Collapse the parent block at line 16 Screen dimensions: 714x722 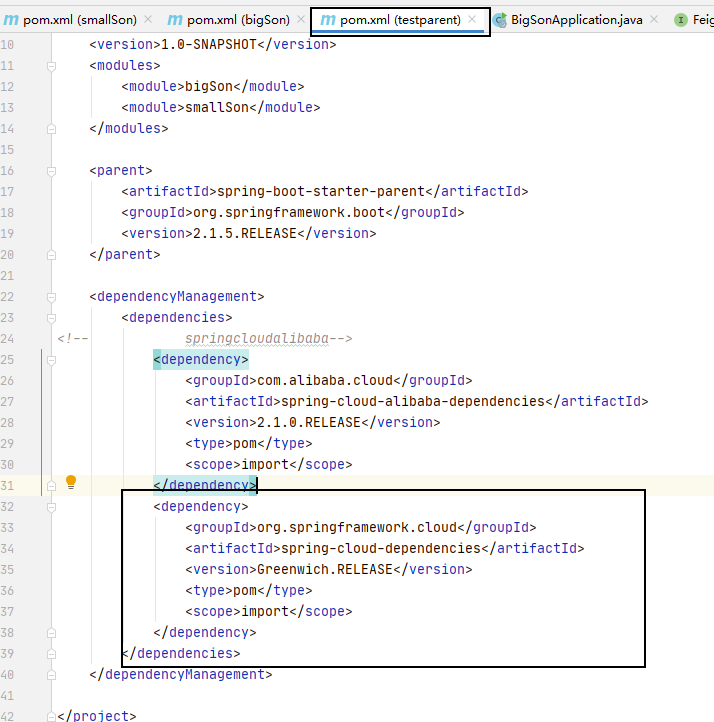[52, 171]
